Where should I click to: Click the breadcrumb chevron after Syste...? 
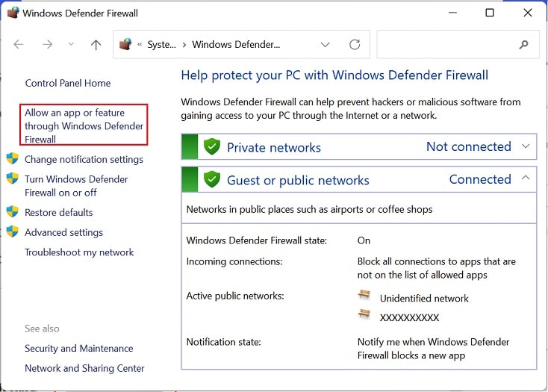point(184,45)
